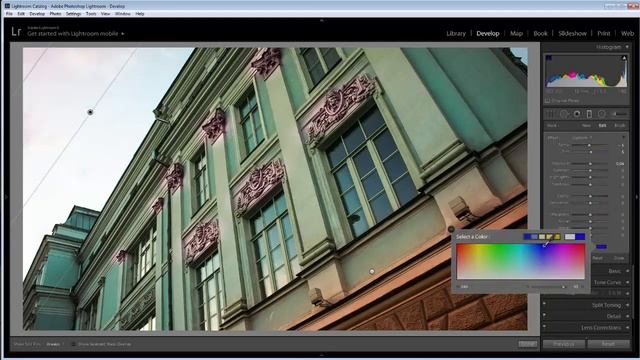Select the Crop Overlay tool
Viewport: 640px width, 360px height.
pyautogui.click(x=550, y=114)
